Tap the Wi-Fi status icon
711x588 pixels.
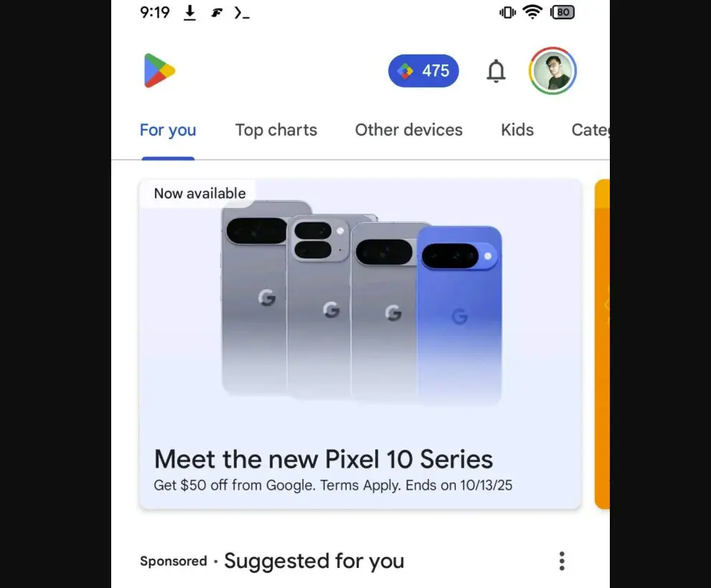pyautogui.click(x=532, y=12)
